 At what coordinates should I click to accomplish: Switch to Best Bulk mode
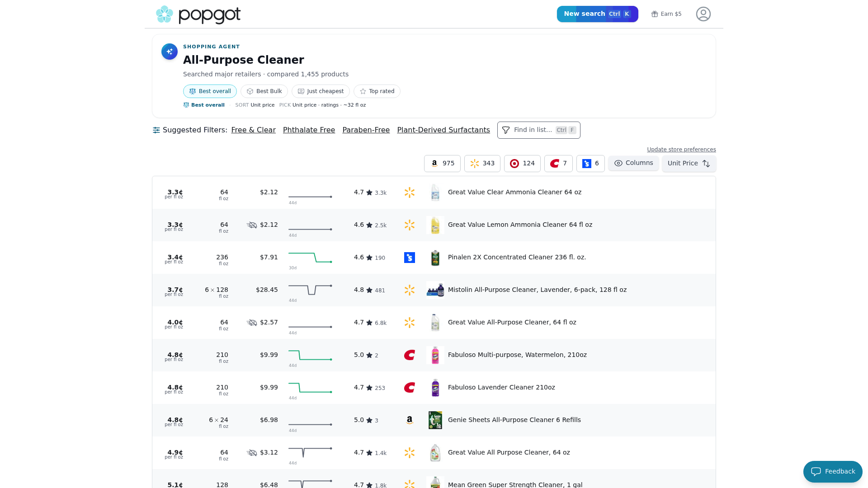264,91
